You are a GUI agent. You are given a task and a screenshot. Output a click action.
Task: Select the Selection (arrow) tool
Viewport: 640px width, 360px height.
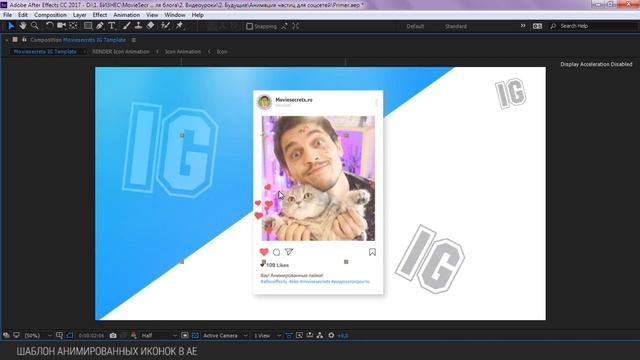(x=11, y=26)
